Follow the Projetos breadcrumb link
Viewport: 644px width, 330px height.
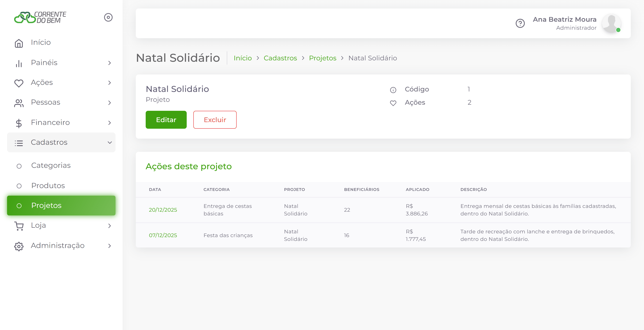click(x=322, y=58)
